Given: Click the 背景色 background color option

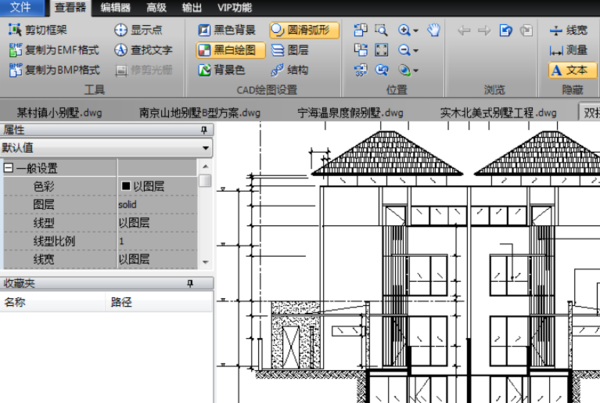Looking at the screenshot, I should coord(221,70).
